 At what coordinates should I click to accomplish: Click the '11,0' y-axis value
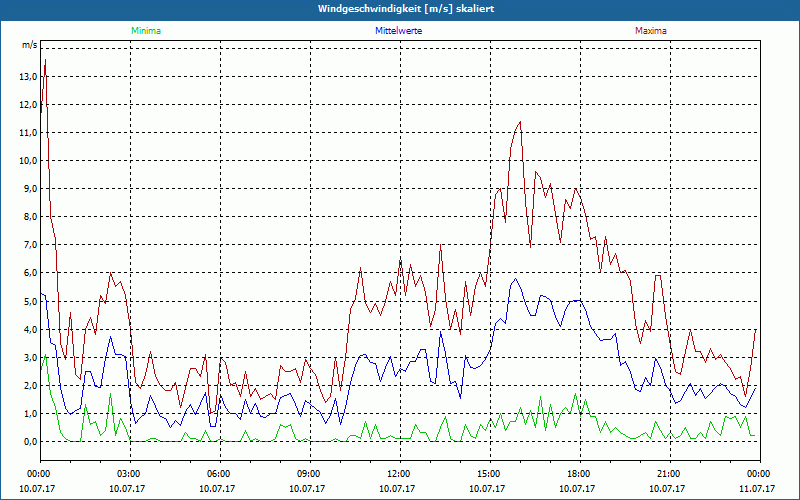[x=28, y=133]
